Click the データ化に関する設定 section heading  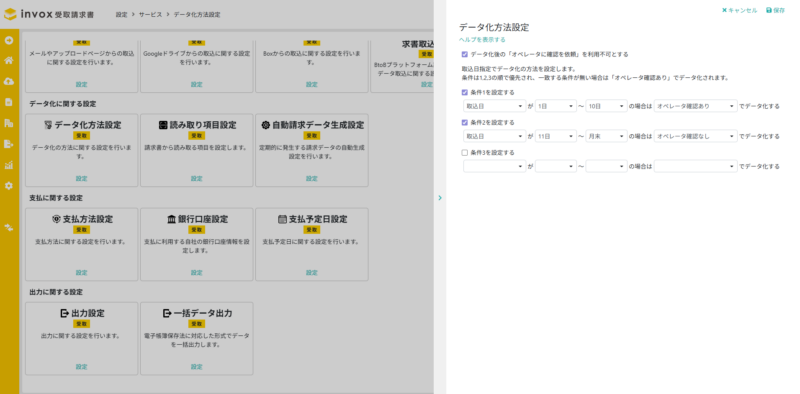tap(63, 104)
